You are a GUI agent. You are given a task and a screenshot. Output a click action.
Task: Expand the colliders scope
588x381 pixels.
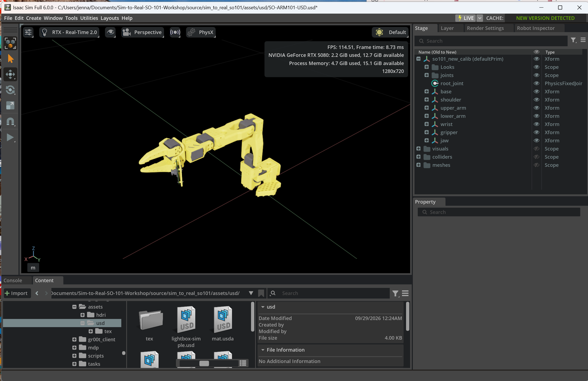pos(419,157)
